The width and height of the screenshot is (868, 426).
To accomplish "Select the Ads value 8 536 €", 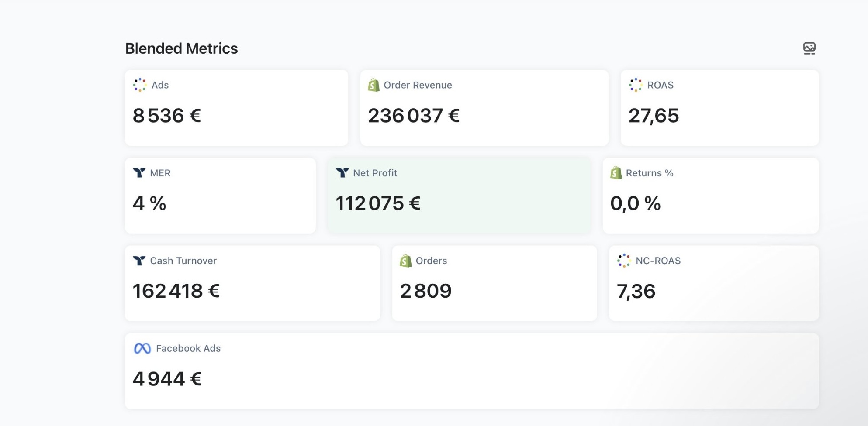I will click(167, 116).
